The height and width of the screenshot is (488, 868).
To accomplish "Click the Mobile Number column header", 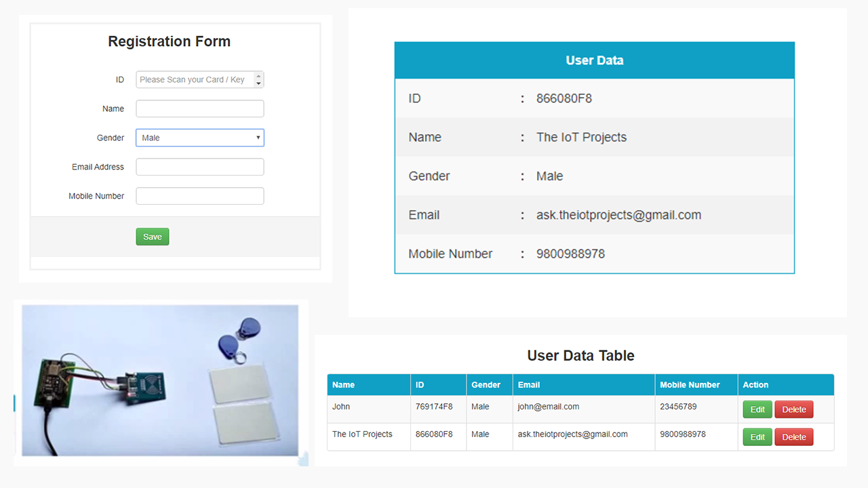I will tap(690, 385).
